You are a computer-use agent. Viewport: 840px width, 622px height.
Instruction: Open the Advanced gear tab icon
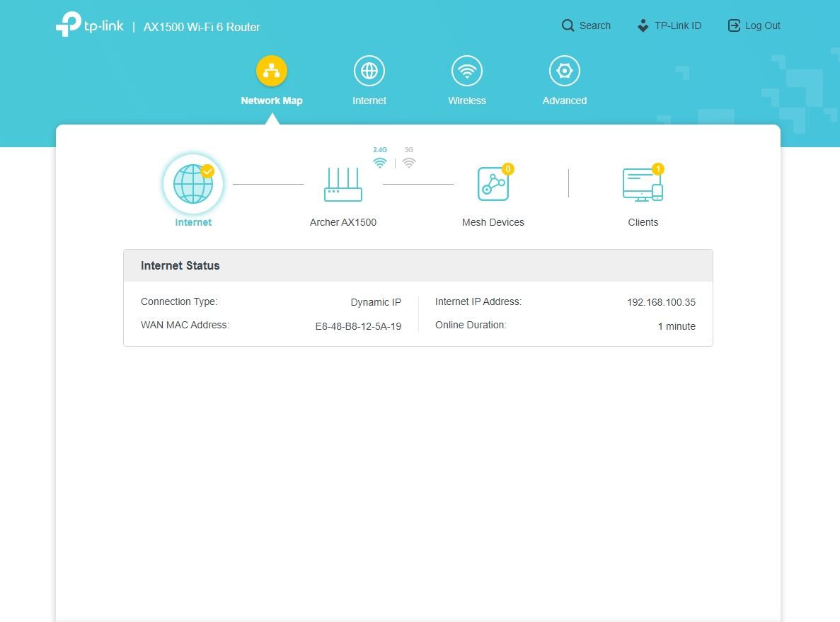[565, 71]
